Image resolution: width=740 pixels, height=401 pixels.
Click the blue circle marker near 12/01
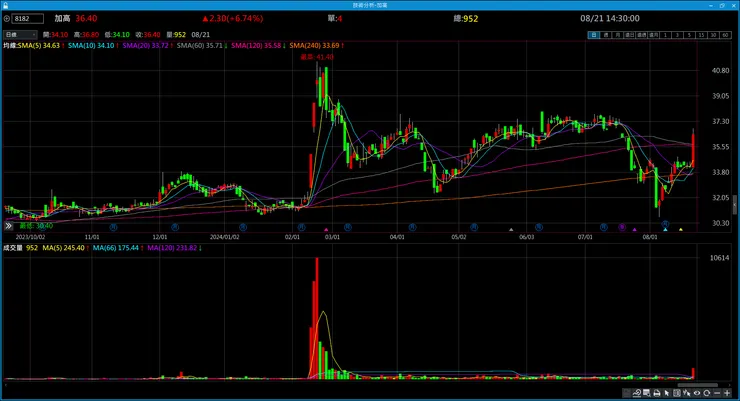pos(175,227)
